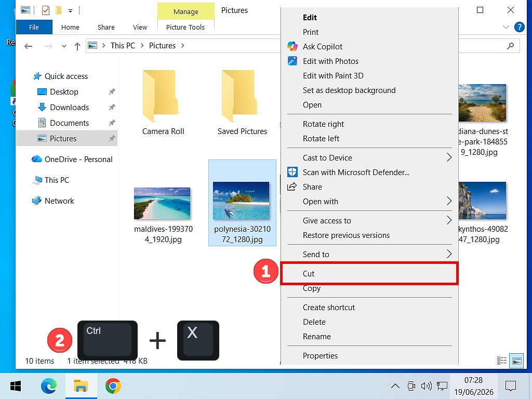Expand Give access to submenu
Viewport: 532px width, 399px height.
coord(449,220)
